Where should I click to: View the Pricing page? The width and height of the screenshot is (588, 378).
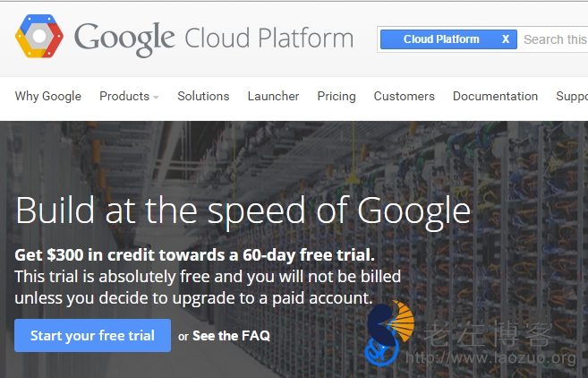(x=337, y=96)
